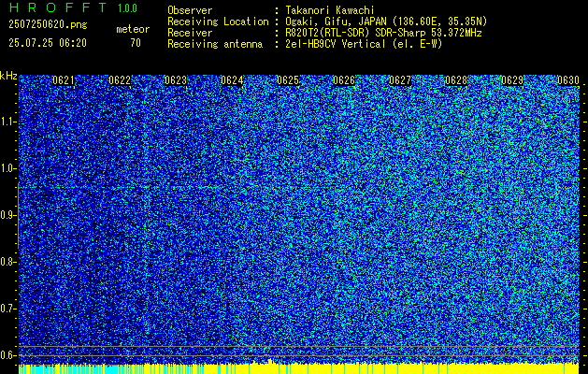Click the 1.0.0 version number
This screenshot has width=588, height=374.
(127, 8)
